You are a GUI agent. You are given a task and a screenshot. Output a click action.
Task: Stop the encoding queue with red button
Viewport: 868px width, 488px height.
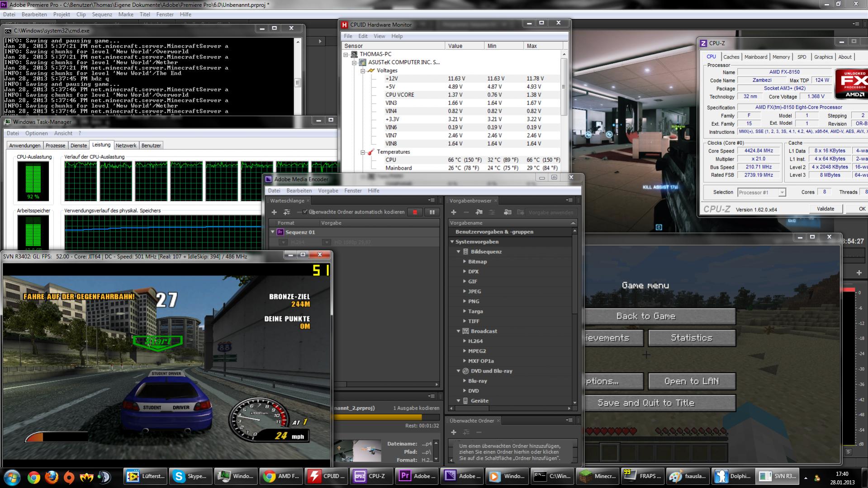[415, 212]
